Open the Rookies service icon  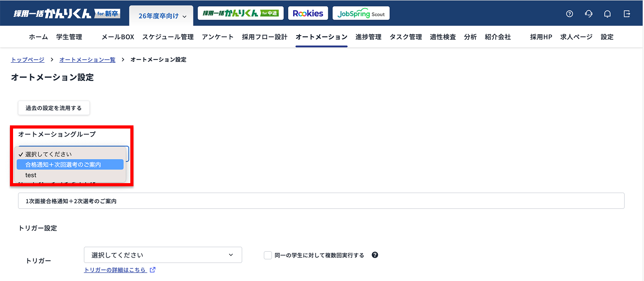point(308,13)
